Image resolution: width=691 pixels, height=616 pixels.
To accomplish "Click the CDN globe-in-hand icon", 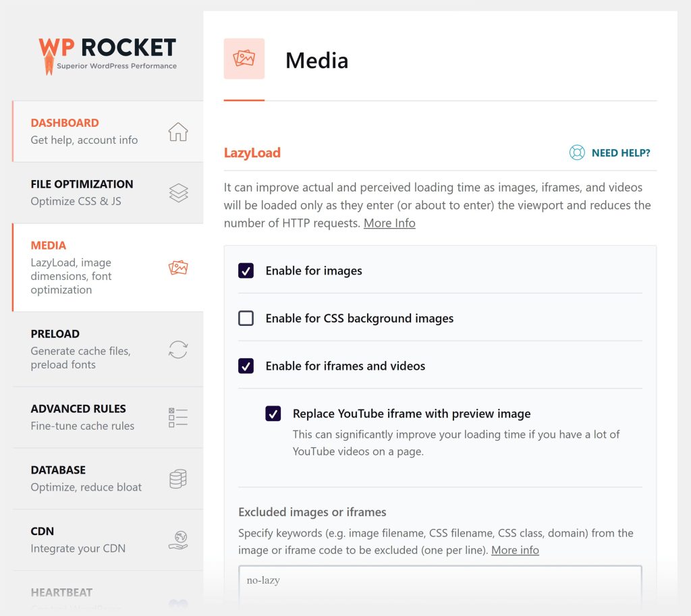I will click(x=178, y=540).
